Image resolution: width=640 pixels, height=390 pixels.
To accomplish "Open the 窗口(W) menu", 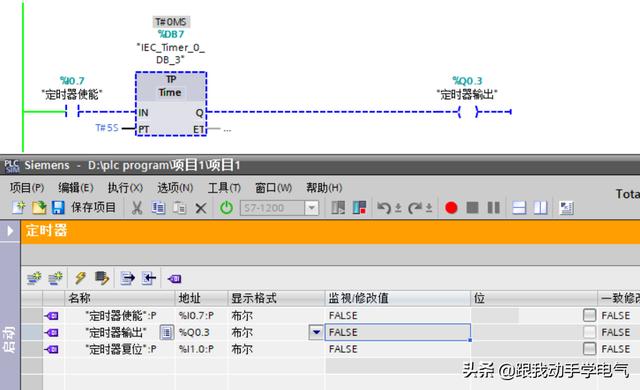I will coord(273,188).
